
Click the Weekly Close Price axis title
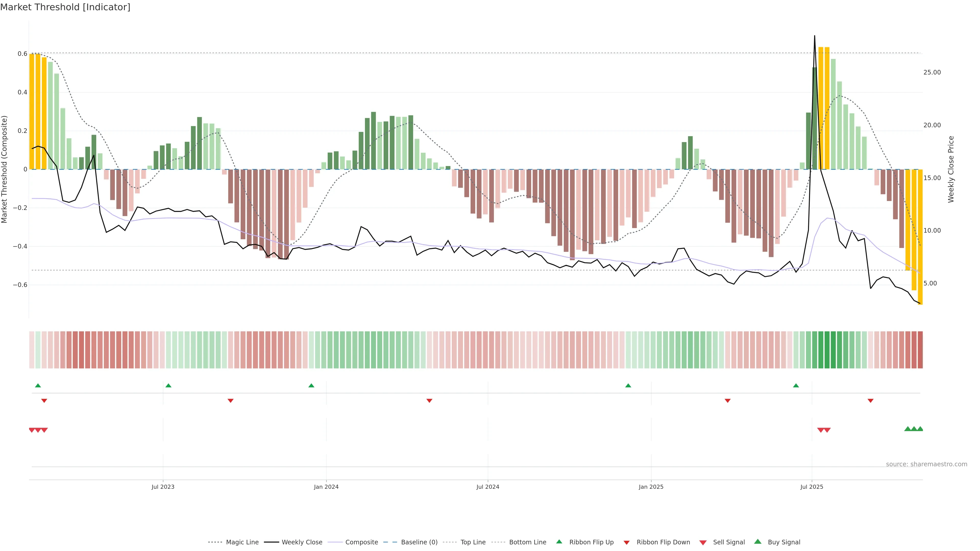(x=951, y=169)
